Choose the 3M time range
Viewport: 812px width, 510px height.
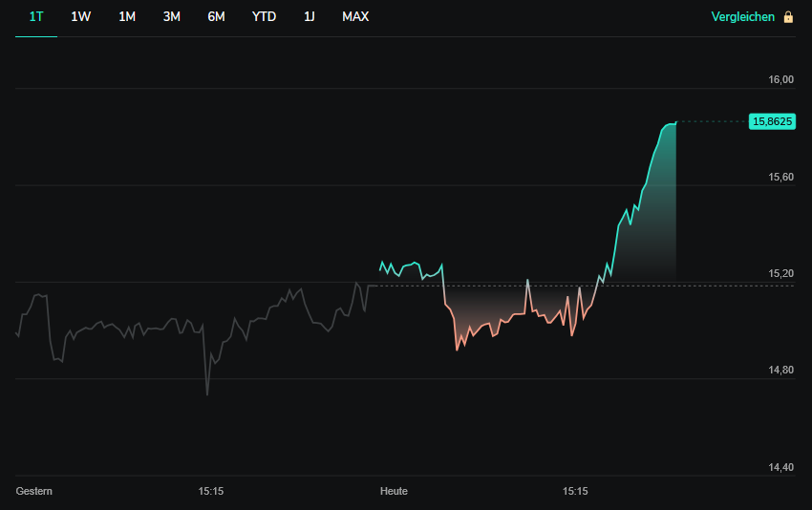(x=172, y=17)
